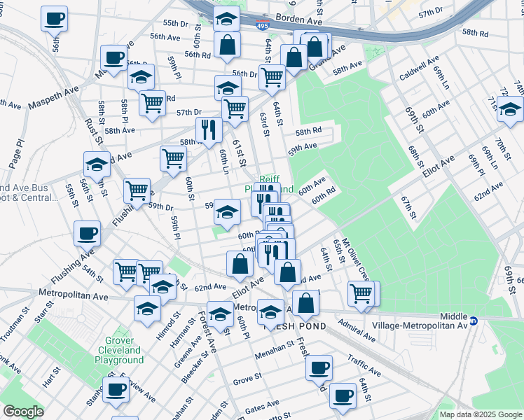Select the coffee cup marker near Gates Ave
The image size is (524, 420).
pyautogui.click(x=343, y=395)
